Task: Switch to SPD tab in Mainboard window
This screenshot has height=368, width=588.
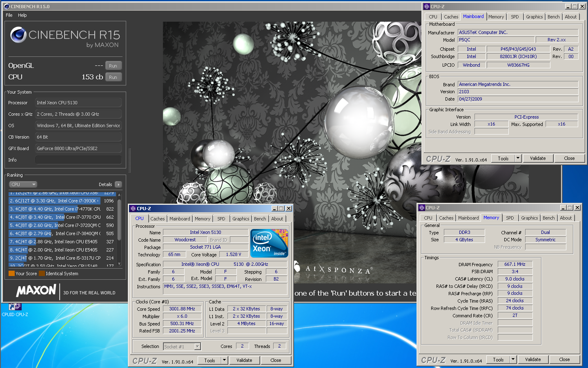Action: (515, 17)
